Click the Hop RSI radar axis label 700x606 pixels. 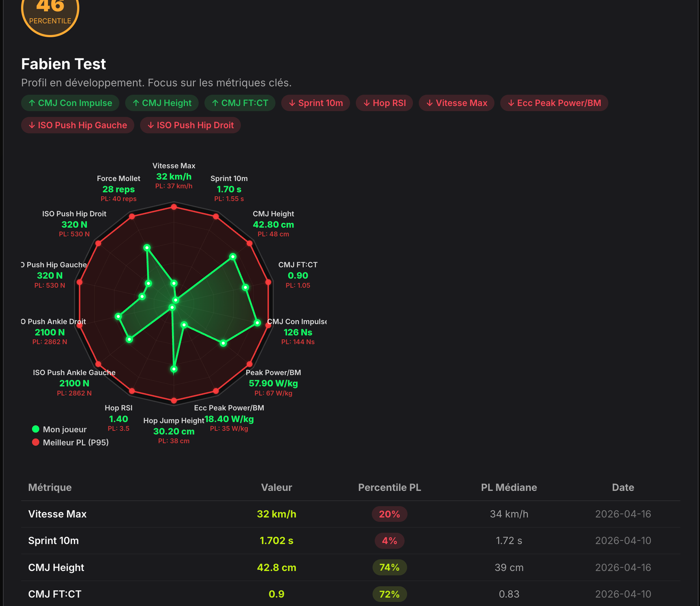click(x=119, y=408)
